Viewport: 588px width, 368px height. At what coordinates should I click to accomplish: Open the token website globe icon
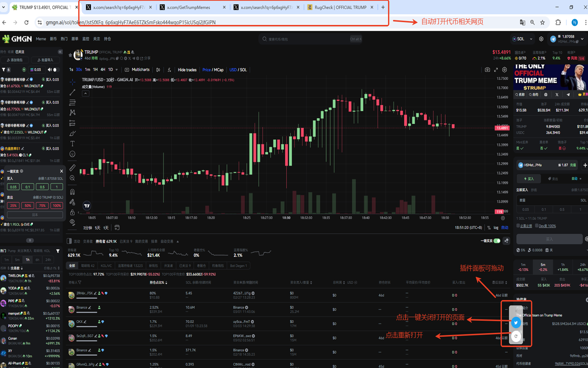click(x=546, y=95)
